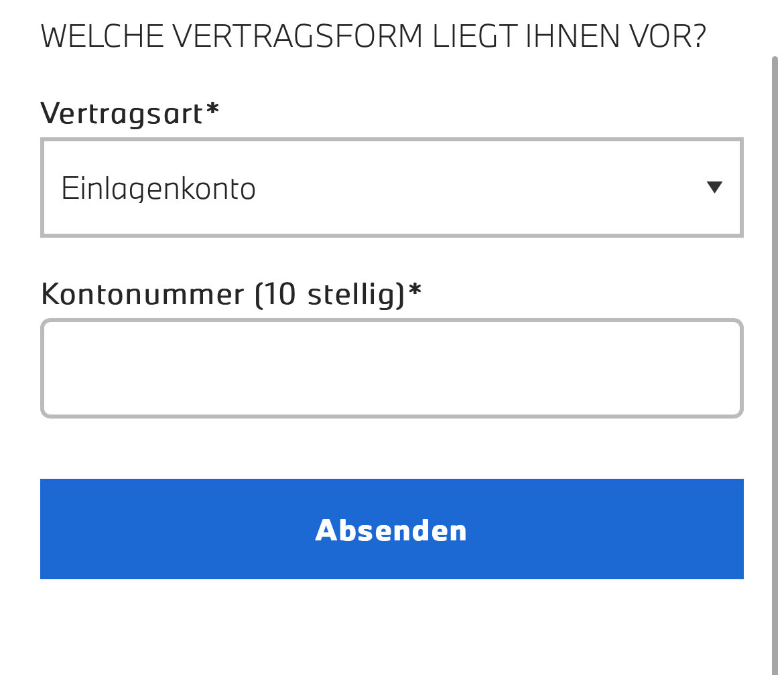Select the Einlagenkonto text in the combo box
The height and width of the screenshot is (675, 784).
pos(159,189)
